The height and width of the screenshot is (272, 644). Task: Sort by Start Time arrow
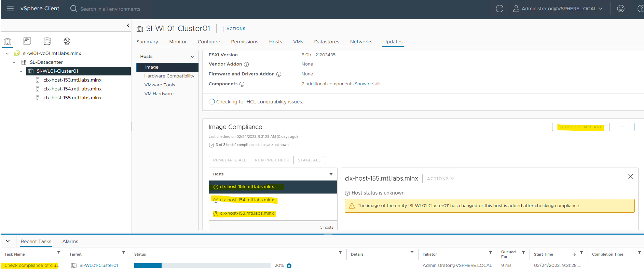click(574, 254)
